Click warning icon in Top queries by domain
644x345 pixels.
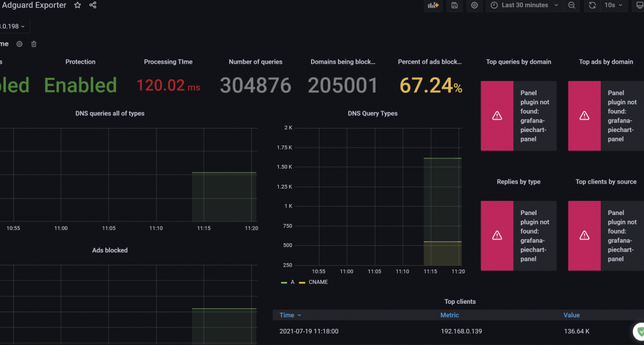pyautogui.click(x=497, y=116)
